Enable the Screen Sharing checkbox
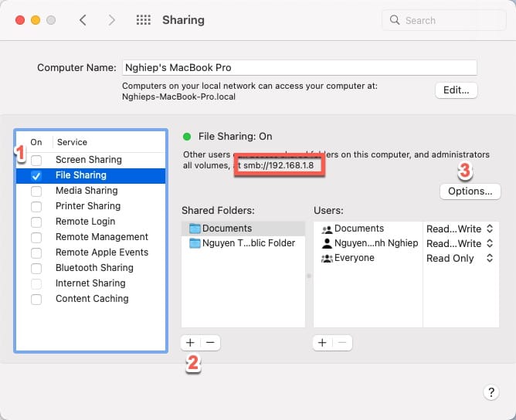The image size is (516, 420). click(36, 160)
